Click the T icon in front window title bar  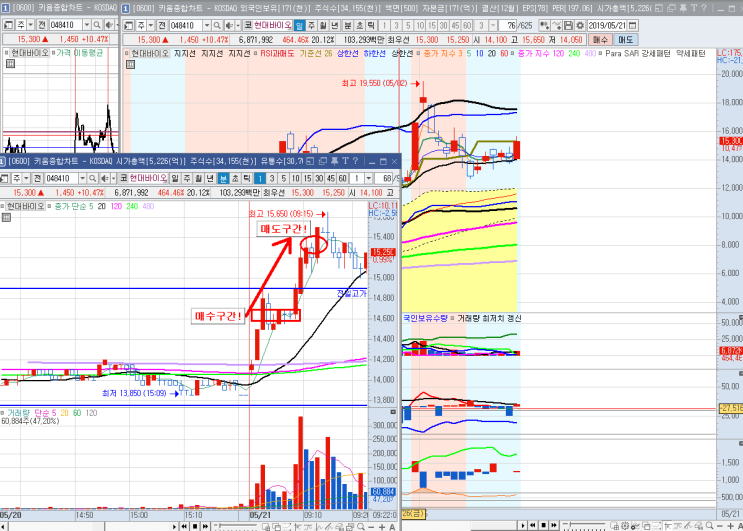[x=345, y=161]
